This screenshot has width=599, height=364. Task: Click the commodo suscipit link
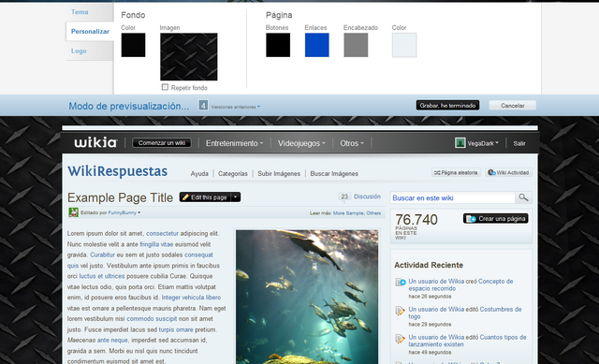[x=152, y=319]
